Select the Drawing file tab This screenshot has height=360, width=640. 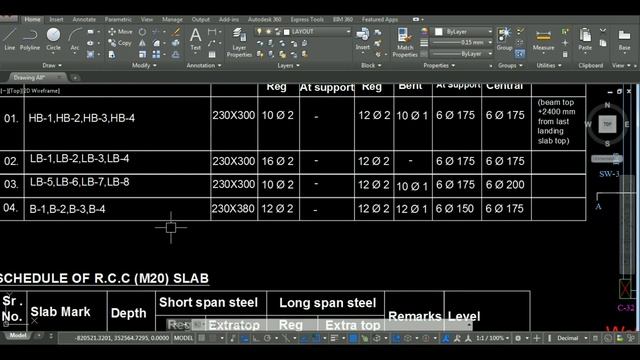[37, 77]
